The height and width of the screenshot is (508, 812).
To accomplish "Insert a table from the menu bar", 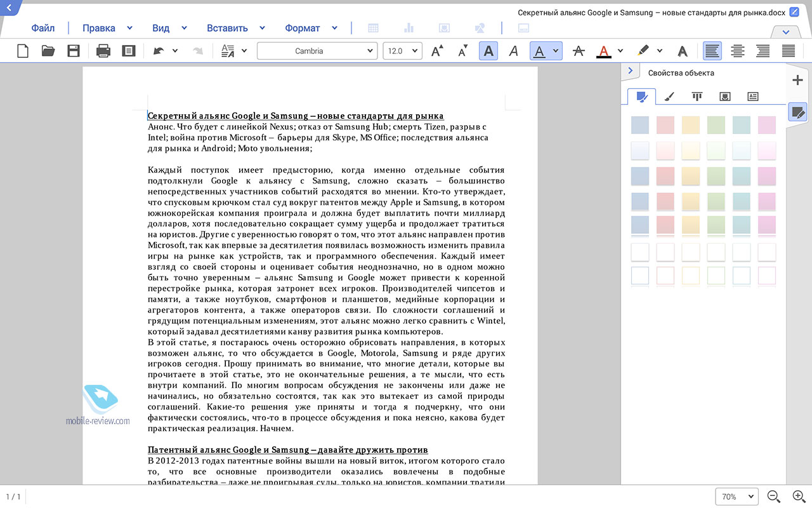I will pos(374,28).
